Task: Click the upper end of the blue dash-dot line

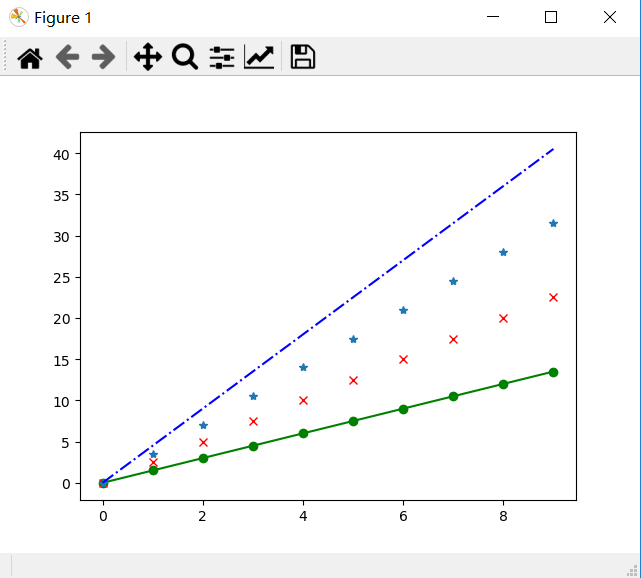Action: click(552, 150)
